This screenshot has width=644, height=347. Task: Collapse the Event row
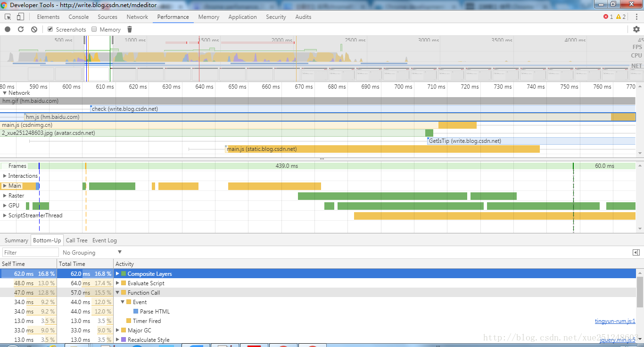[x=123, y=302]
